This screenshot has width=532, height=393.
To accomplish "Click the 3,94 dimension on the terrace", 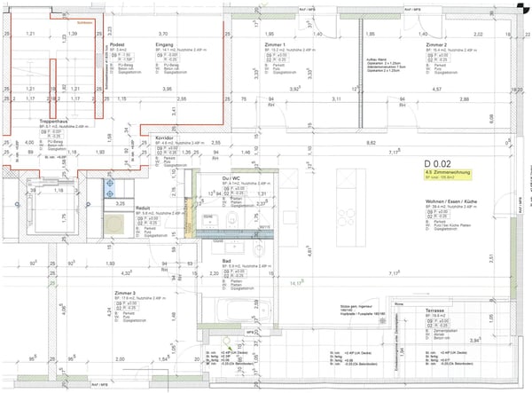I will point(475,340).
